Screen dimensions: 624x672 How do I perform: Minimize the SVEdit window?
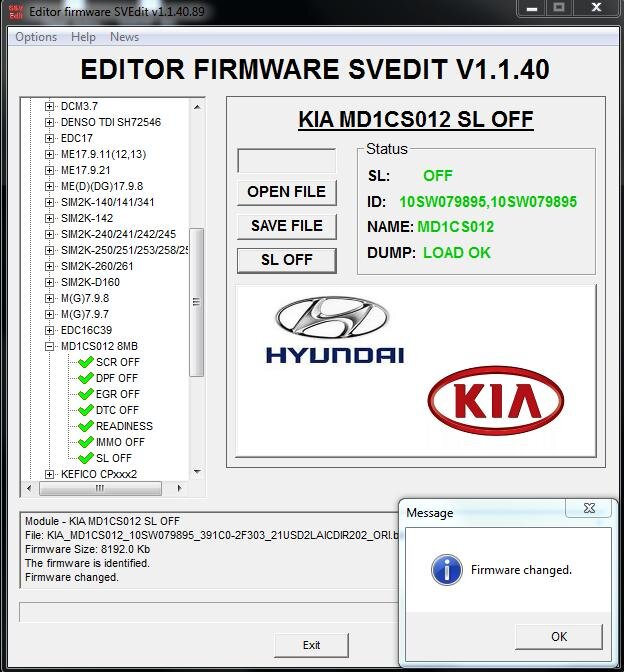pos(532,8)
